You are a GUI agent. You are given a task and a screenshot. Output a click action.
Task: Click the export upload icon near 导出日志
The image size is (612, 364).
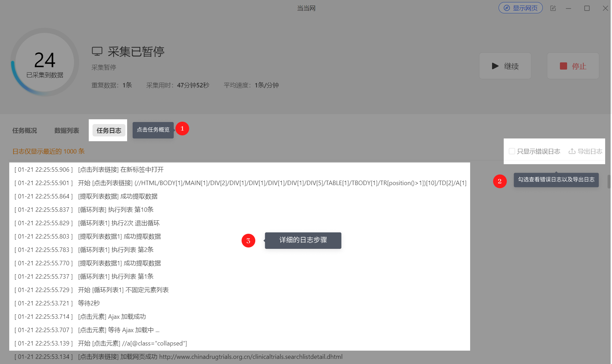point(572,151)
